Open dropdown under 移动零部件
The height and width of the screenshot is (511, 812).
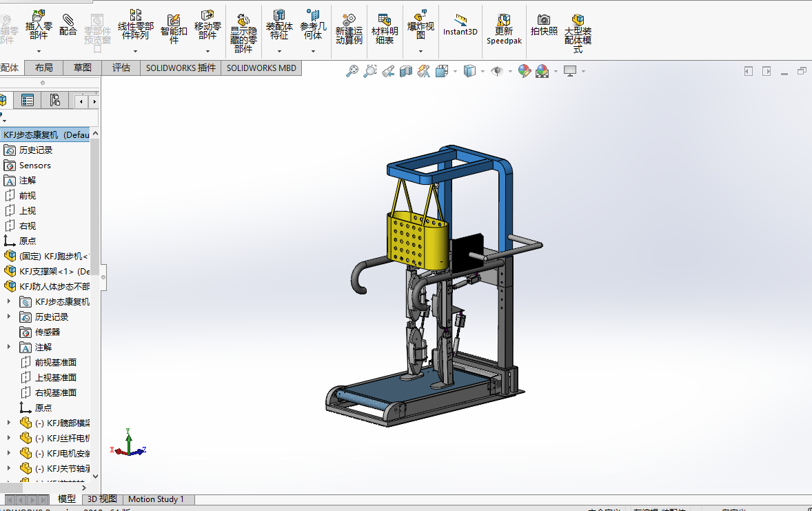(x=207, y=51)
